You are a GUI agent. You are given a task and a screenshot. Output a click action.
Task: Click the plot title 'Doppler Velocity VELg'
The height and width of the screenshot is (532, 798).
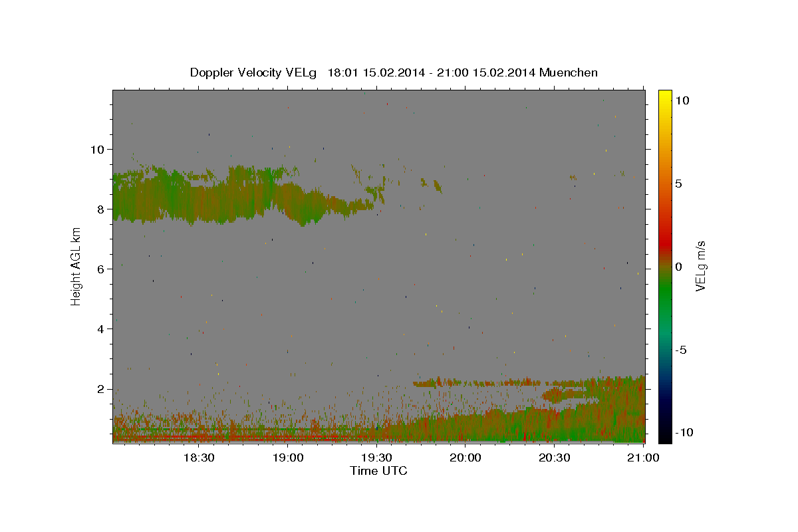pyautogui.click(x=255, y=72)
